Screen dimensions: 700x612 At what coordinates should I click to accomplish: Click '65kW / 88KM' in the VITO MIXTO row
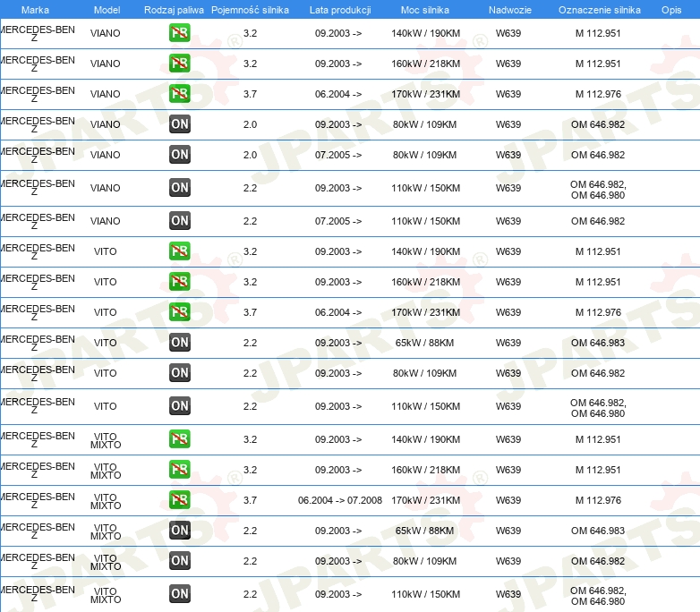click(424, 531)
